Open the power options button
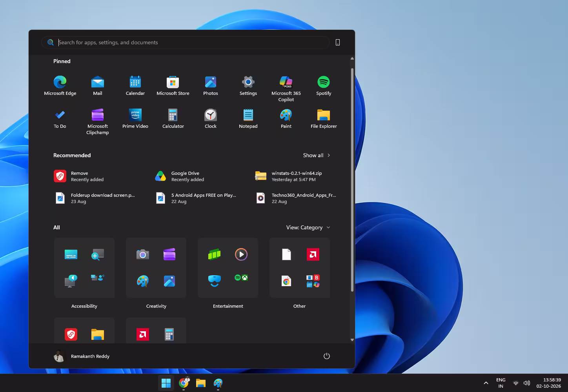 point(326,356)
